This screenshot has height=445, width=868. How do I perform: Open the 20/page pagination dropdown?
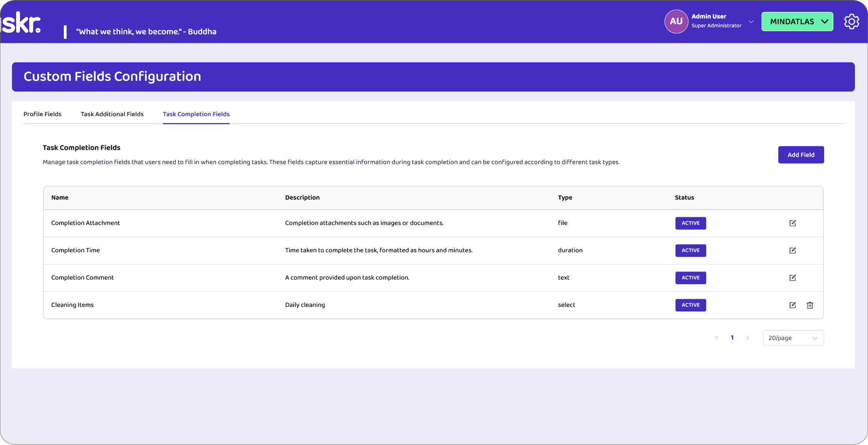coord(793,338)
